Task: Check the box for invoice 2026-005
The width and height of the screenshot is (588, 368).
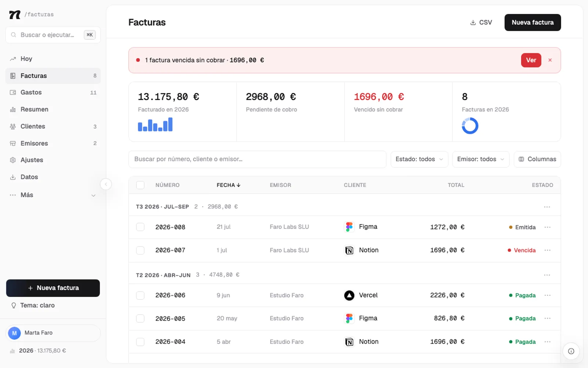Action: point(140,318)
